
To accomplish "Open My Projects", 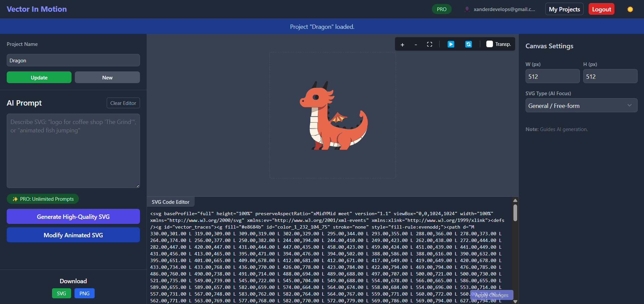I will pyautogui.click(x=564, y=9).
